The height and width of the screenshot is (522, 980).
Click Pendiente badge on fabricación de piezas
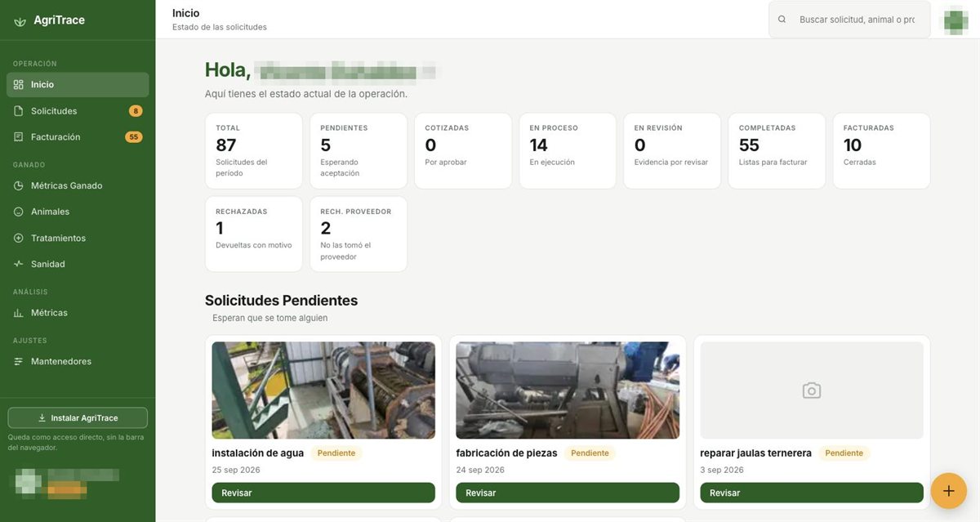coord(590,453)
